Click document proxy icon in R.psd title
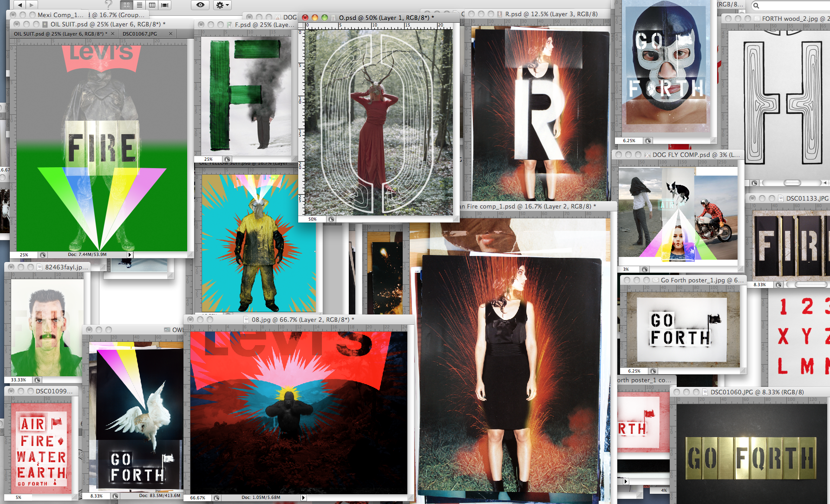Viewport: 830px width, 504px height. (x=500, y=14)
